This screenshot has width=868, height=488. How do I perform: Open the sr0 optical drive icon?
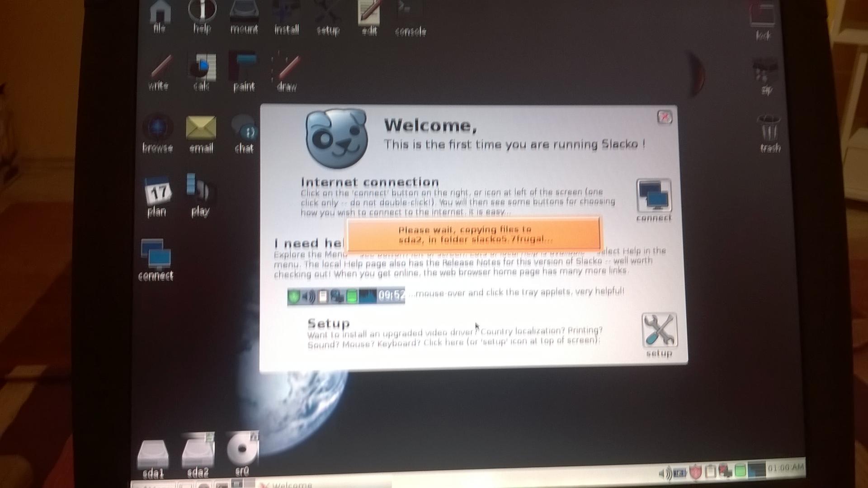(x=242, y=453)
